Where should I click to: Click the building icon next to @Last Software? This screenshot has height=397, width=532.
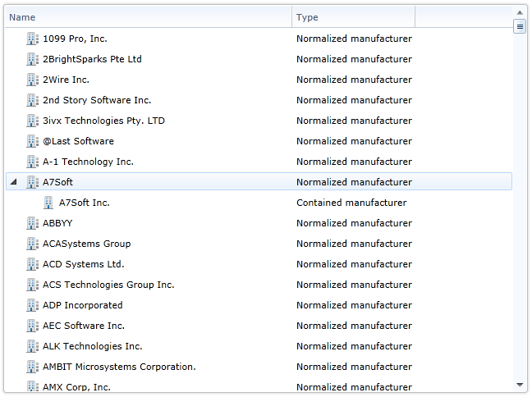[33, 141]
